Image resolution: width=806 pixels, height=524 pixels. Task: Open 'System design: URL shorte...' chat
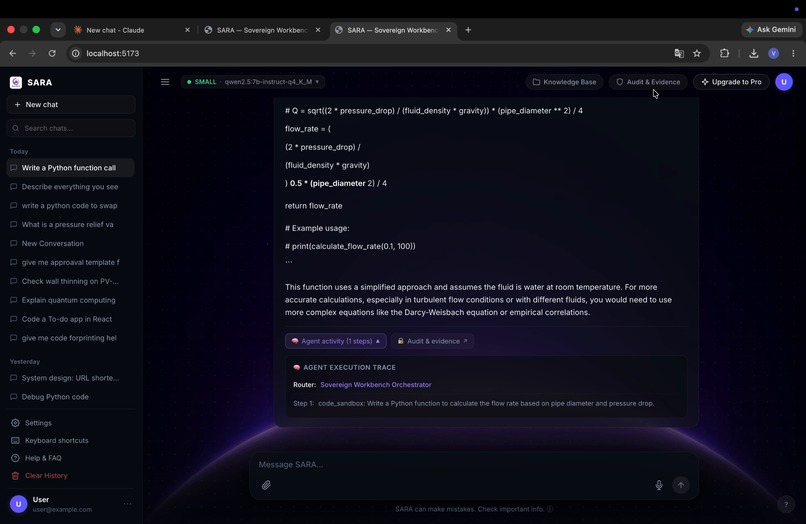point(71,378)
